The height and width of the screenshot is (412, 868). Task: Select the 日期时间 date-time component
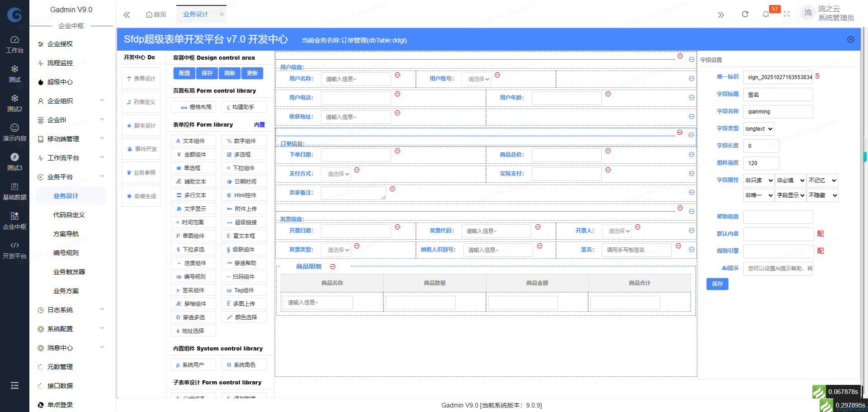click(244, 181)
